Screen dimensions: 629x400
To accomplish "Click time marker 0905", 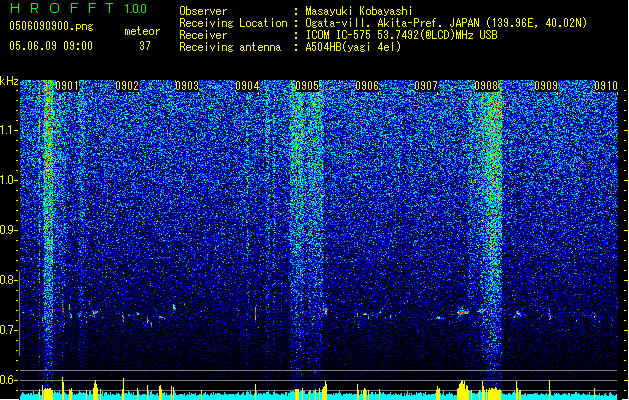I will click(307, 86).
